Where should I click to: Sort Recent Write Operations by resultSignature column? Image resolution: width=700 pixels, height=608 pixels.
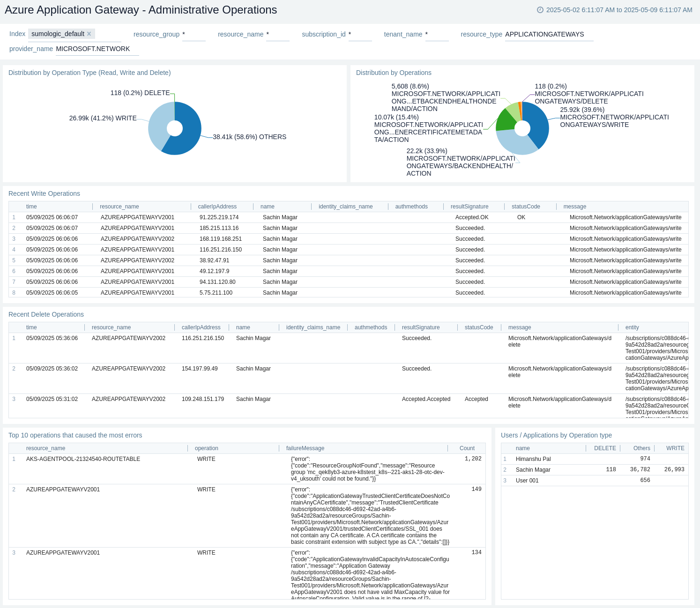(469, 207)
